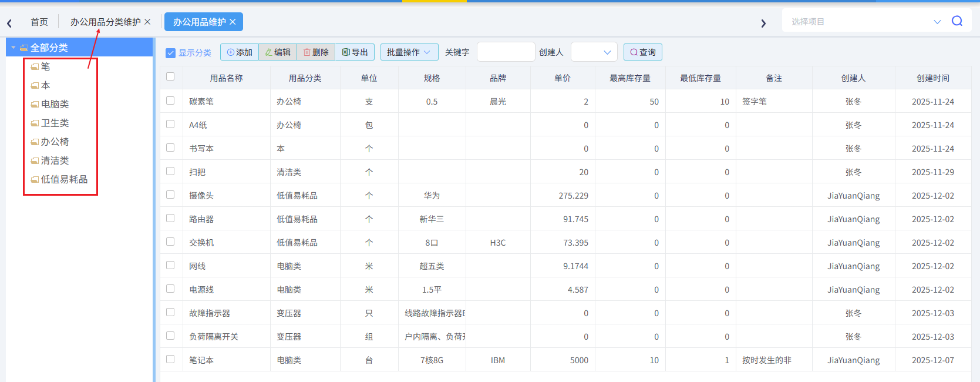This screenshot has width=980, height=382.
Task: Click the 删除 button
Action: (316, 52)
